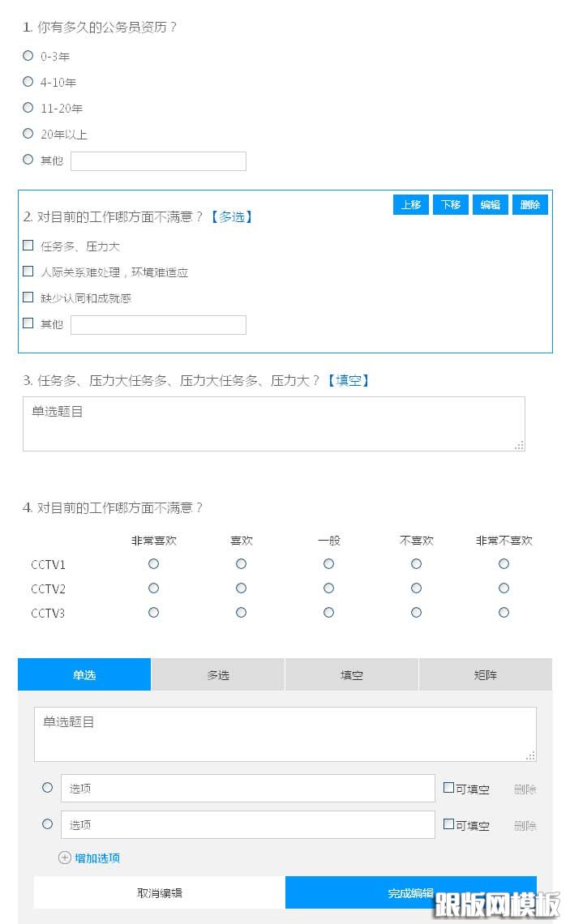Click the 删除 button for question 2
Screen dimensions: 570x924
tap(530, 205)
